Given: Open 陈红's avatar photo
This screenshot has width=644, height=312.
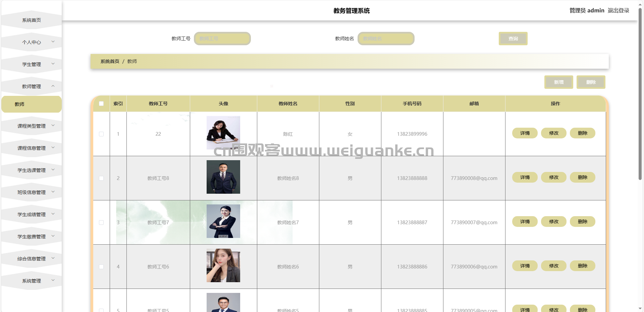Looking at the screenshot, I should coord(223,133).
